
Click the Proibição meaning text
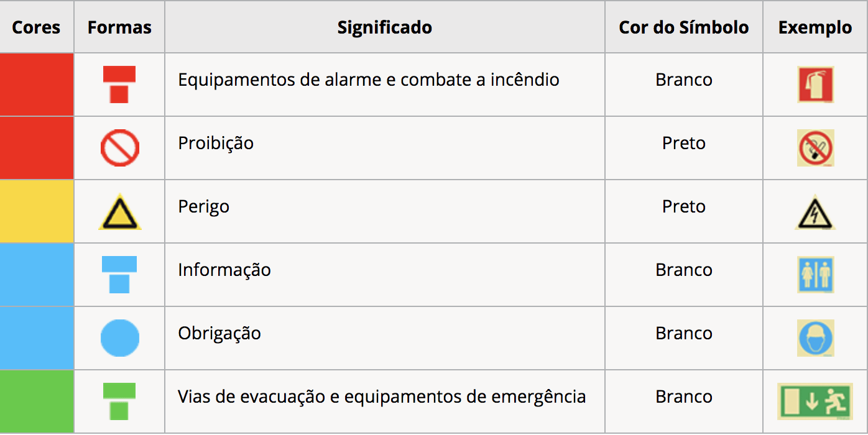tap(216, 143)
